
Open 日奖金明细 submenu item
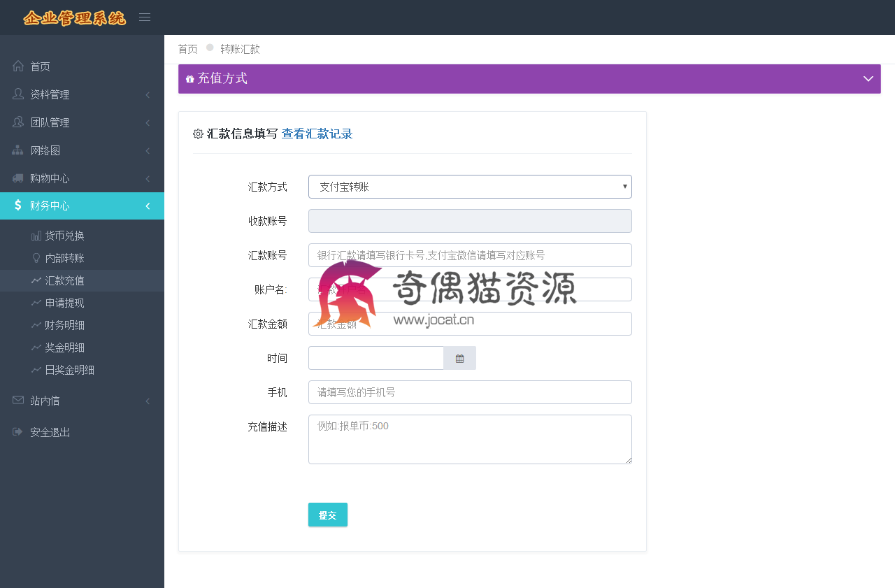pos(82,370)
